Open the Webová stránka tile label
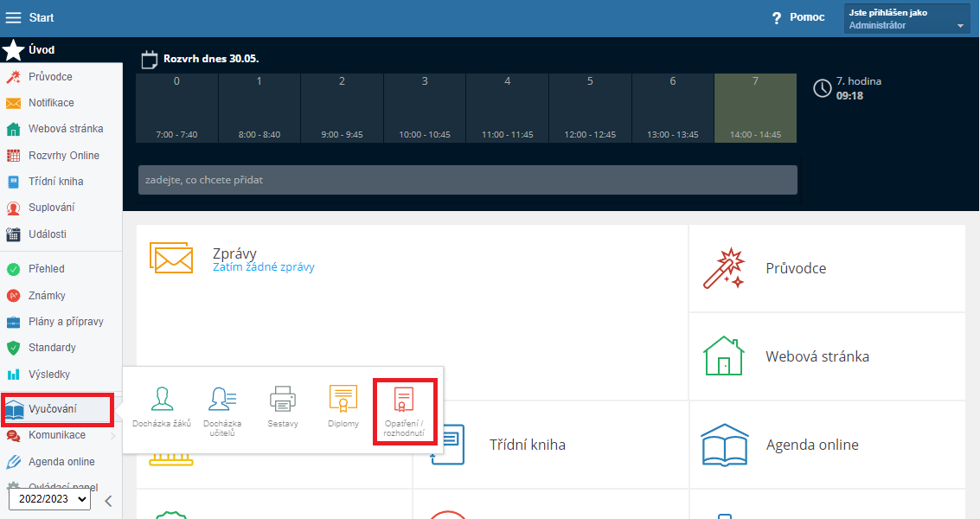Viewport: 980px width, 519px height. (x=817, y=356)
